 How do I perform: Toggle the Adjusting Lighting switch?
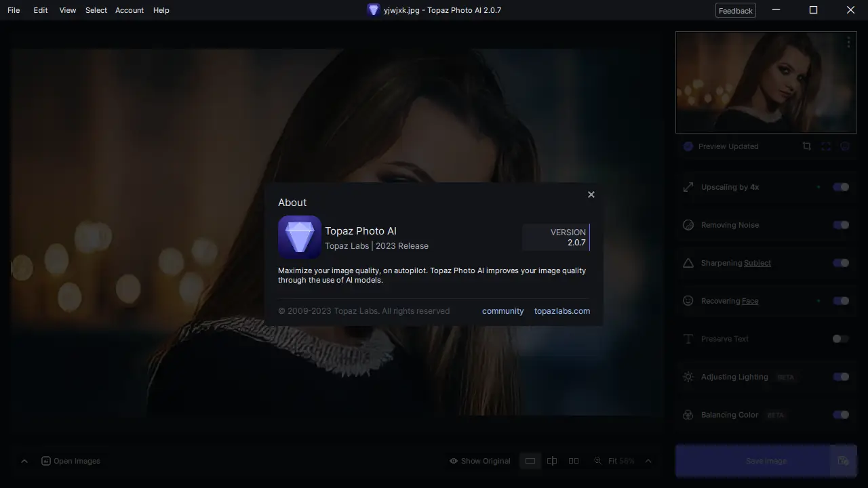coord(841,377)
